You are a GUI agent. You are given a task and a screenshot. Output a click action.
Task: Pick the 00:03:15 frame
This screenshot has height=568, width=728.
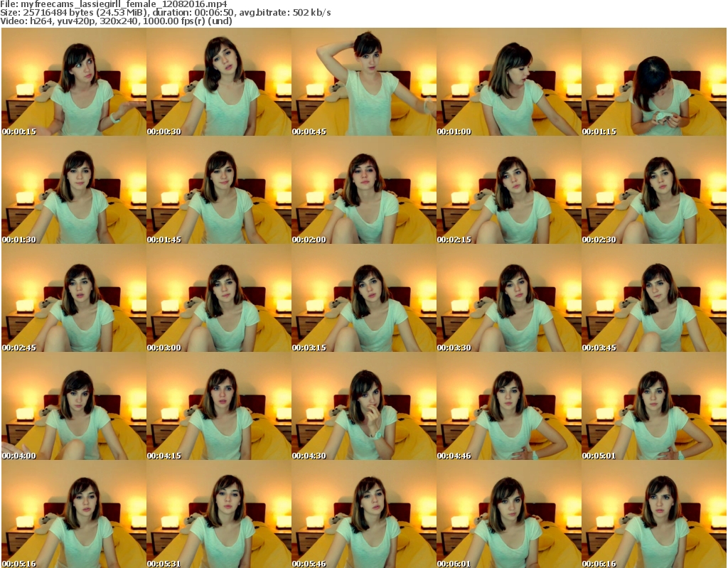tap(364, 298)
